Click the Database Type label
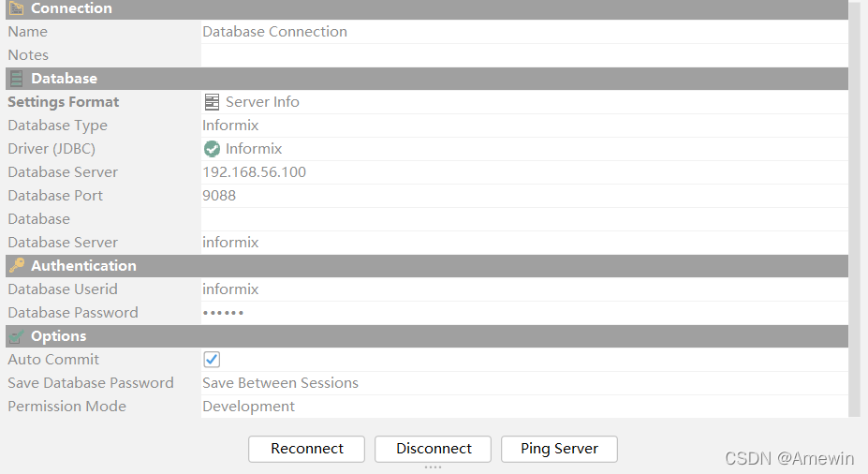Screen dimensions: 868x474 57,126
